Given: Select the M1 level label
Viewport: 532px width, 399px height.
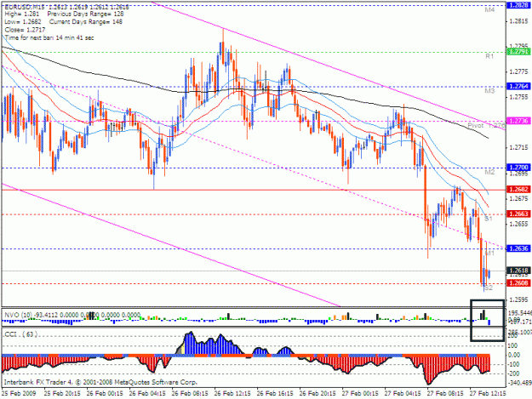Looking at the screenshot, I should [489, 254].
